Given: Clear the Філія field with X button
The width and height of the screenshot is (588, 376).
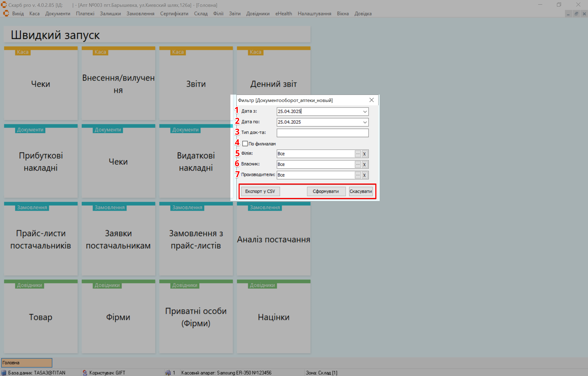Looking at the screenshot, I should click(x=364, y=154).
